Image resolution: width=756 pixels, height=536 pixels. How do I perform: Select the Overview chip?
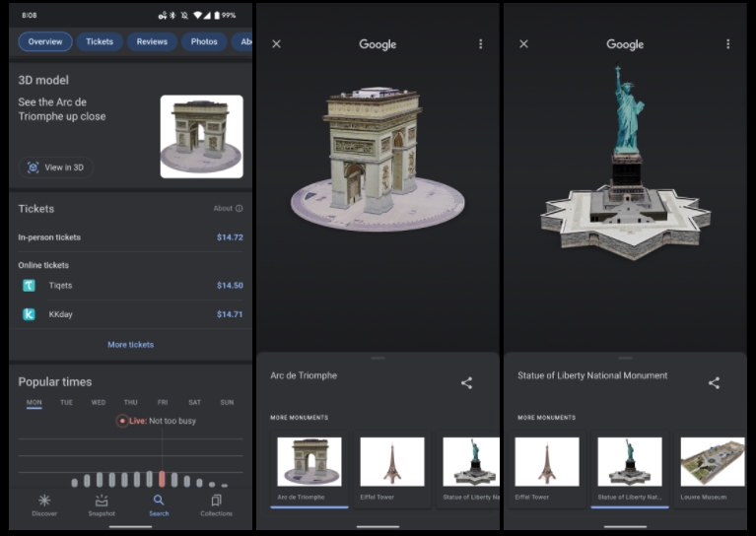click(x=45, y=41)
